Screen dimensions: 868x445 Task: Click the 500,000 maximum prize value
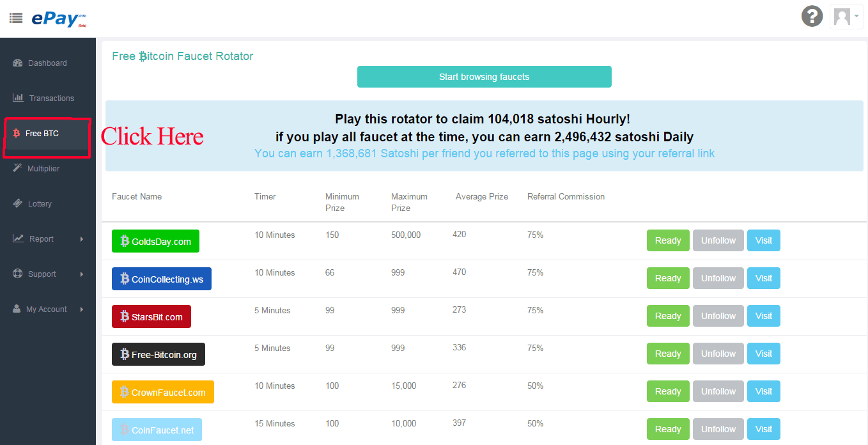406,235
